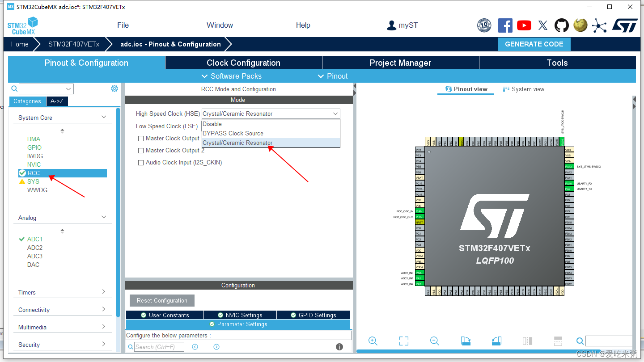Switch to the Clock Configuration tab
This screenshot has height=362, width=644.
[x=244, y=63]
